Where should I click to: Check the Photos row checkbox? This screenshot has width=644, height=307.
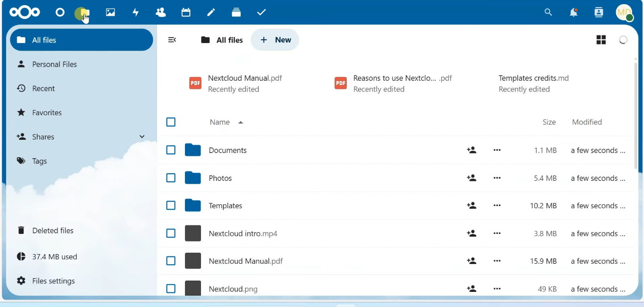click(x=171, y=178)
